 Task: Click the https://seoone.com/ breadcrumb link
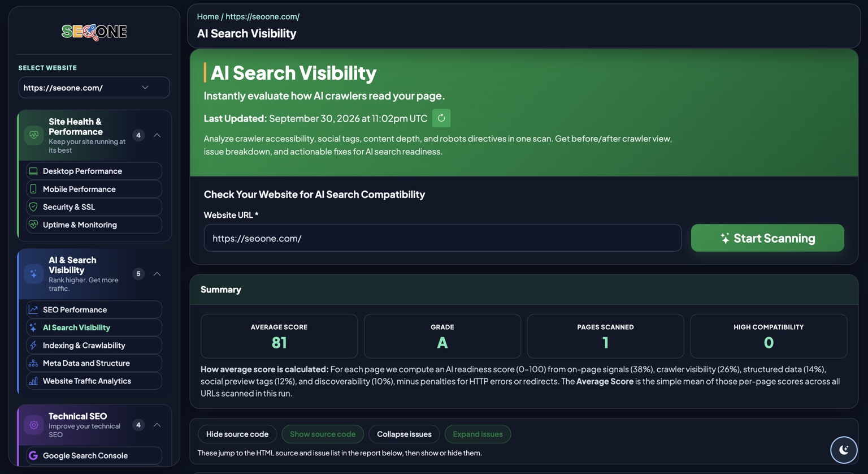tap(263, 16)
